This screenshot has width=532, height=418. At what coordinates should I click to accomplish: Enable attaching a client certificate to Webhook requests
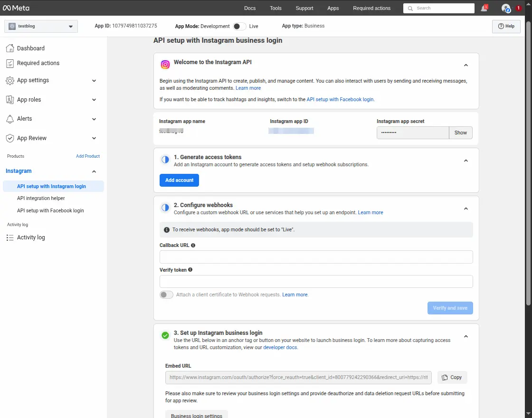pyautogui.click(x=166, y=294)
